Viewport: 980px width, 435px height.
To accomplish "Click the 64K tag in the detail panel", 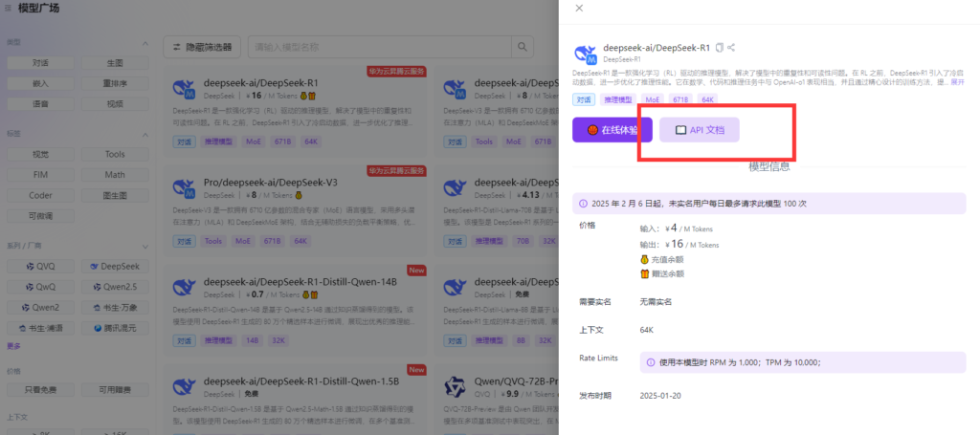I will [x=707, y=99].
